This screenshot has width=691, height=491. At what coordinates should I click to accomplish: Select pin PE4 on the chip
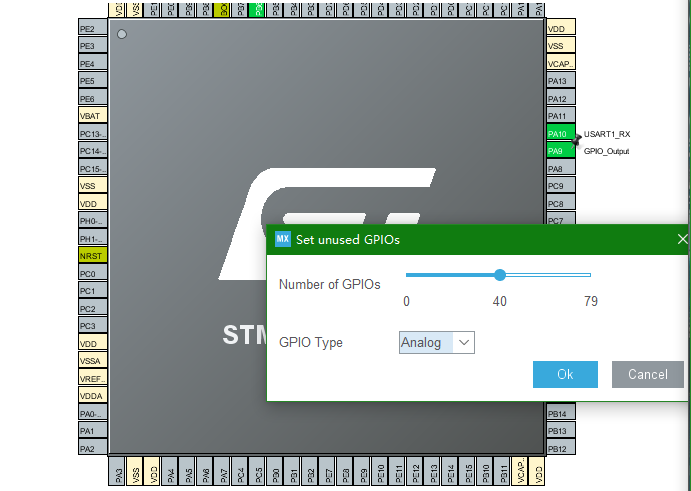(93, 63)
